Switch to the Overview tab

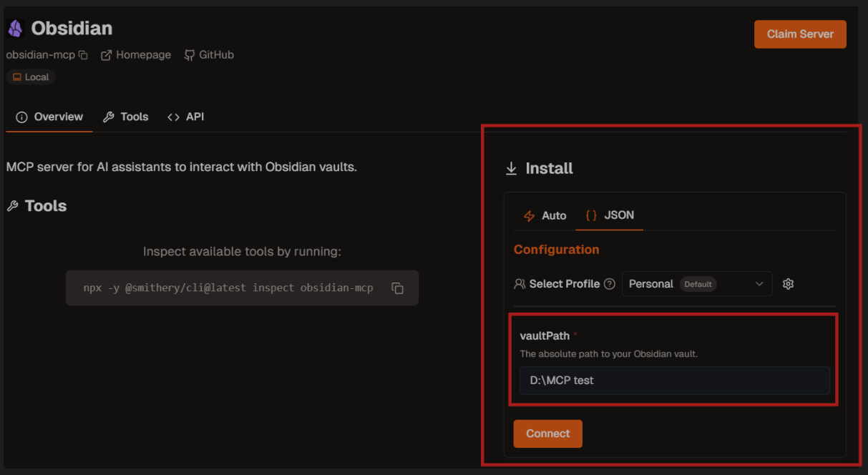[49, 117]
